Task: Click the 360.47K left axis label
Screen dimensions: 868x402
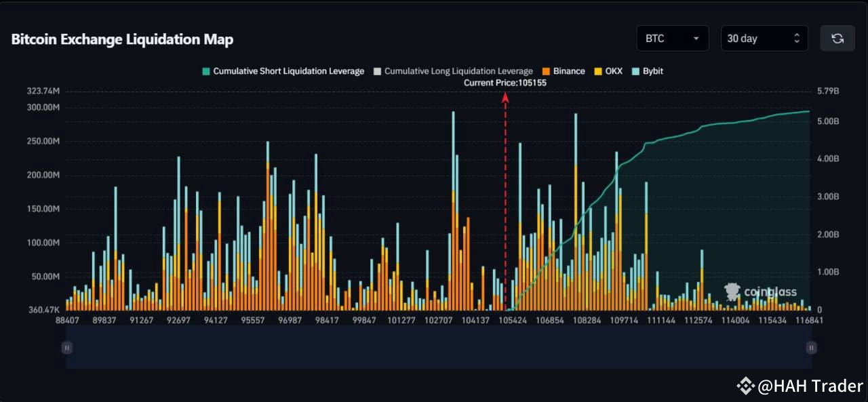Action: pos(43,310)
